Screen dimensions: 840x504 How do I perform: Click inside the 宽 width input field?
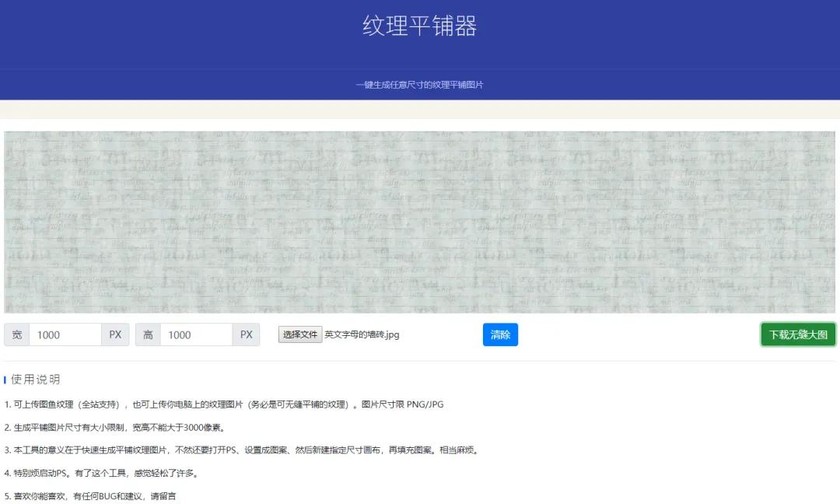66,334
